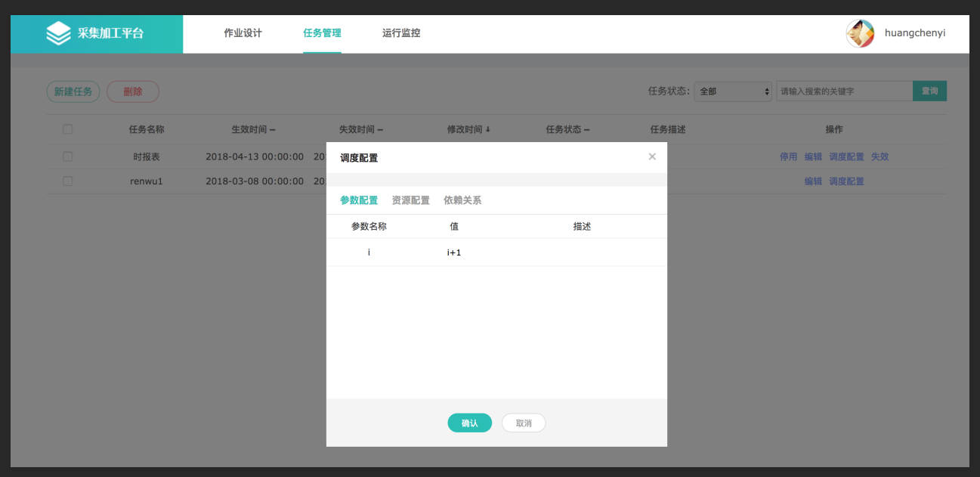This screenshot has width=980, height=477.
Task: Check the 时报表 row checkbox
Action: tap(68, 156)
